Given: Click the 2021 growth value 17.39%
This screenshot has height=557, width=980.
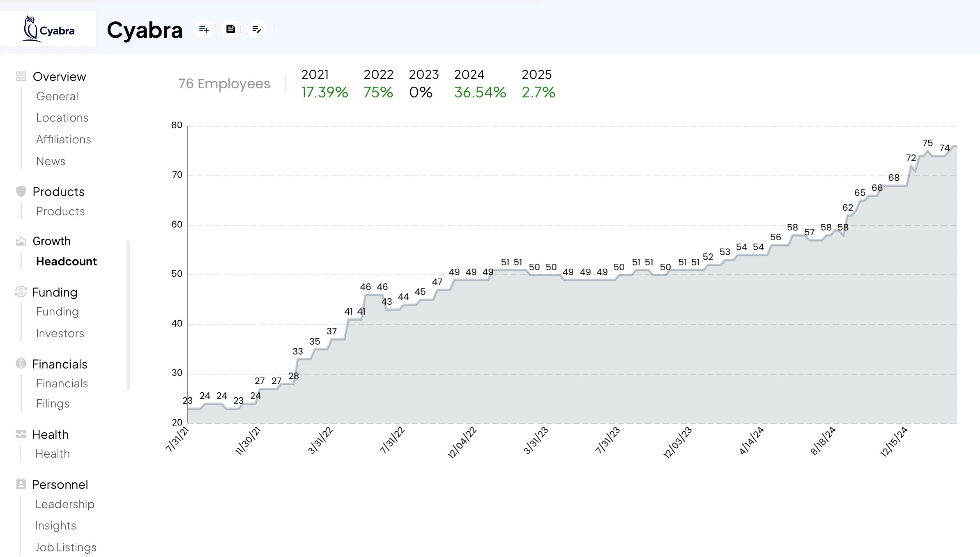Looking at the screenshot, I should [324, 92].
